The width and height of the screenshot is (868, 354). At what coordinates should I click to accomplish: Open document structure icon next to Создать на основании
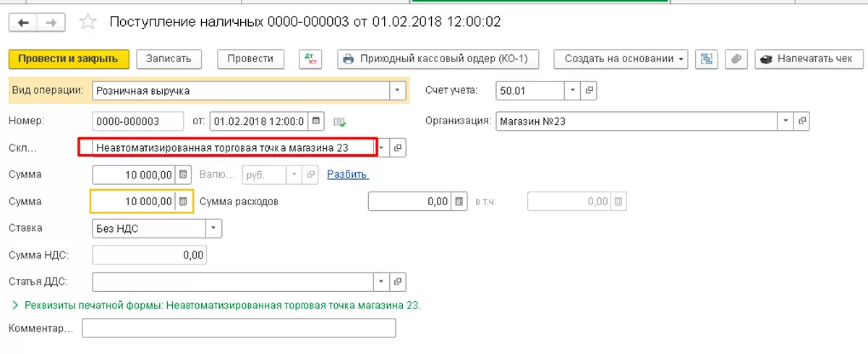pyautogui.click(x=707, y=59)
